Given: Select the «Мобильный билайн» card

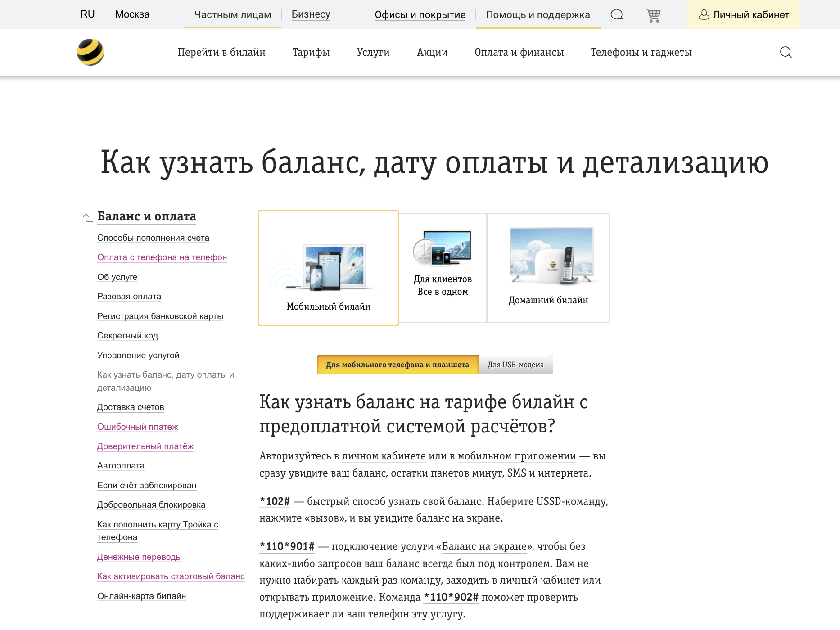Looking at the screenshot, I should pos(328,268).
